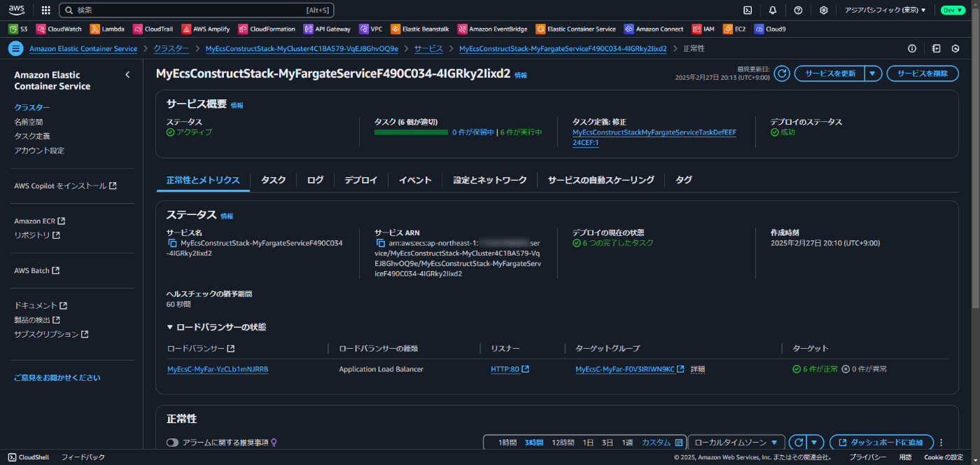Viewport: 980px width, 465px height.
Task: Go to クラスター breadcrumb
Action: (x=171, y=48)
